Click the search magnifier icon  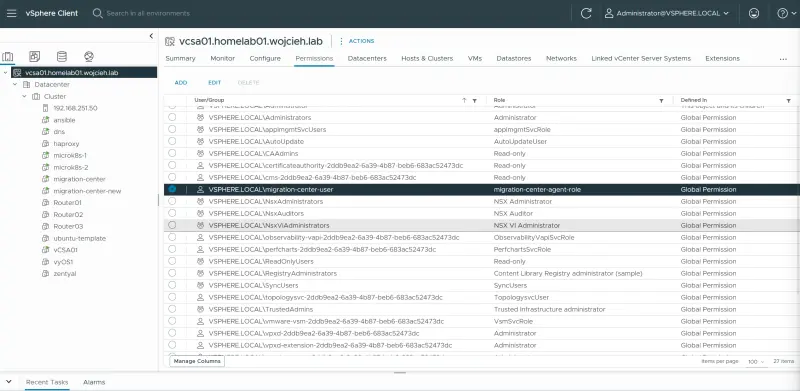point(97,13)
